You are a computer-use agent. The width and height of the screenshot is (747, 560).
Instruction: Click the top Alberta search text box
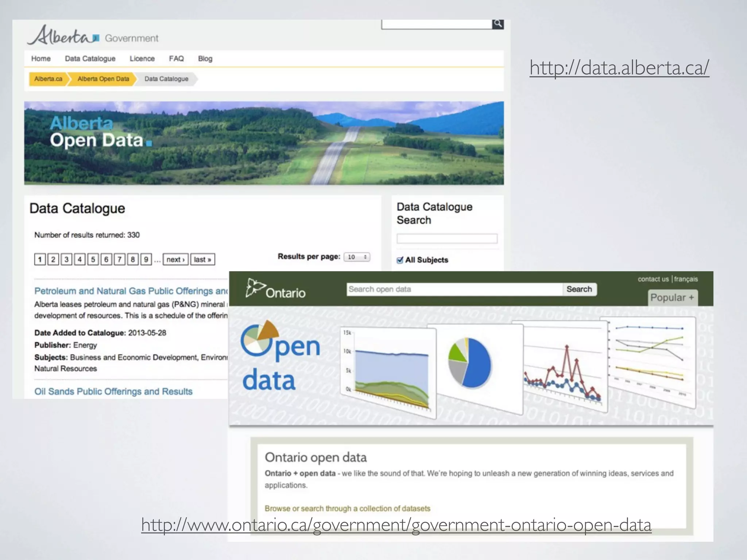coord(437,24)
